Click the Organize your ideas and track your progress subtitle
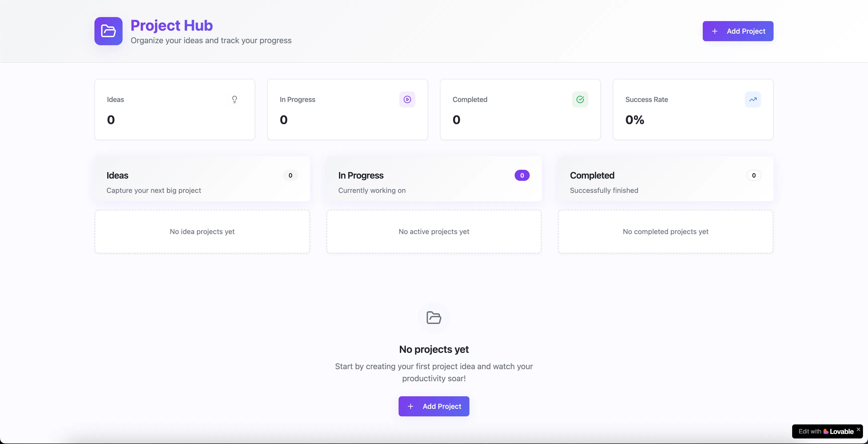Viewport: 868px width, 444px height. (x=211, y=40)
